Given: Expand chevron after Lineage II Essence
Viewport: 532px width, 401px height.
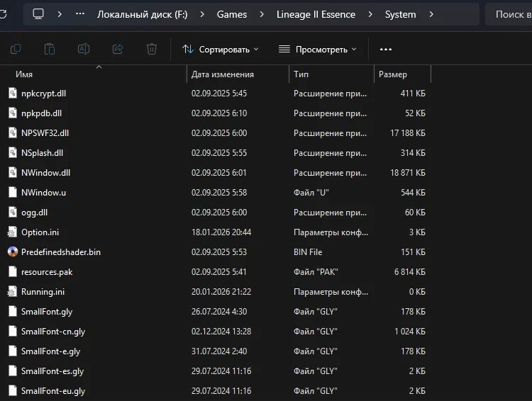Looking at the screenshot, I should point(370,14).
